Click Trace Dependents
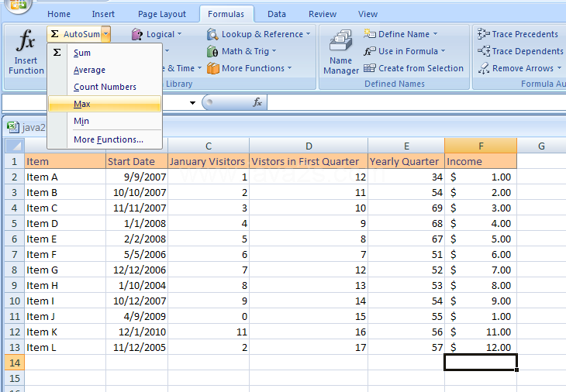 coord(520,51)
